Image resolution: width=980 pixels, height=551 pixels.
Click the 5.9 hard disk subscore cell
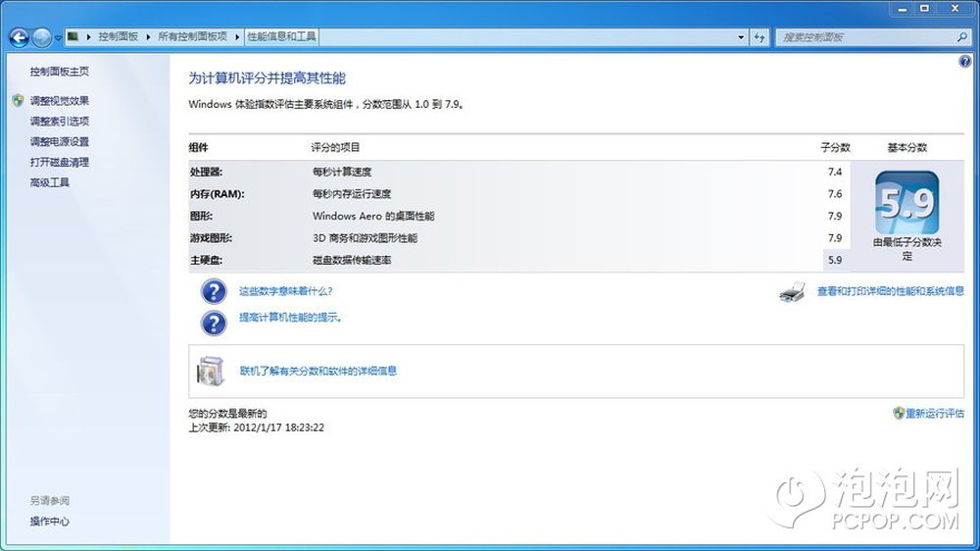(835, 260)
